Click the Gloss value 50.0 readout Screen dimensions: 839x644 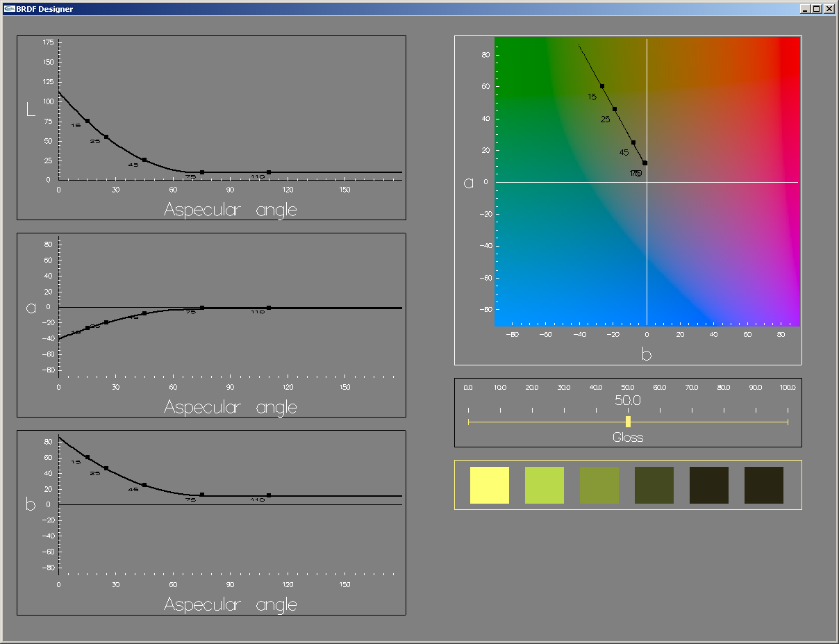point(628,401)
